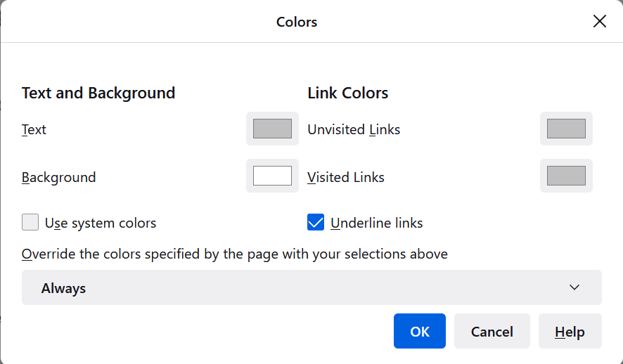This screenshot has height=364, width=623.
Task: Click the "Unvisited Links" label
Action: point(354,130)
